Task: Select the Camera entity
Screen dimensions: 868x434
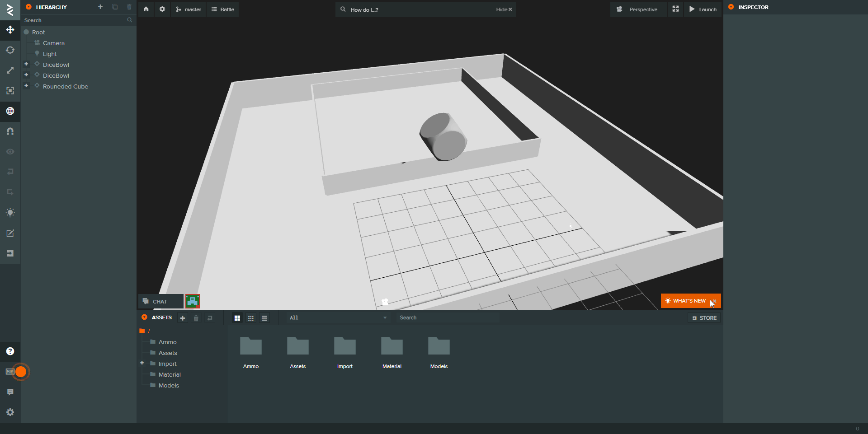Action: coord(54,43)
